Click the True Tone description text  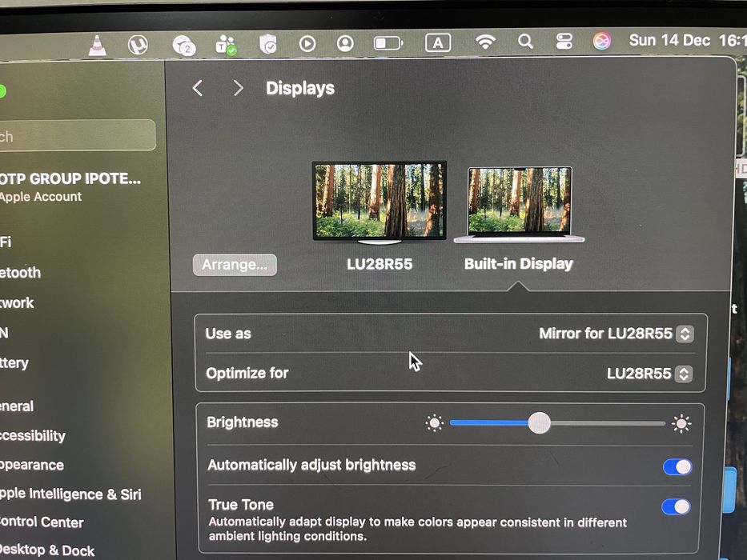pos(417,529)
